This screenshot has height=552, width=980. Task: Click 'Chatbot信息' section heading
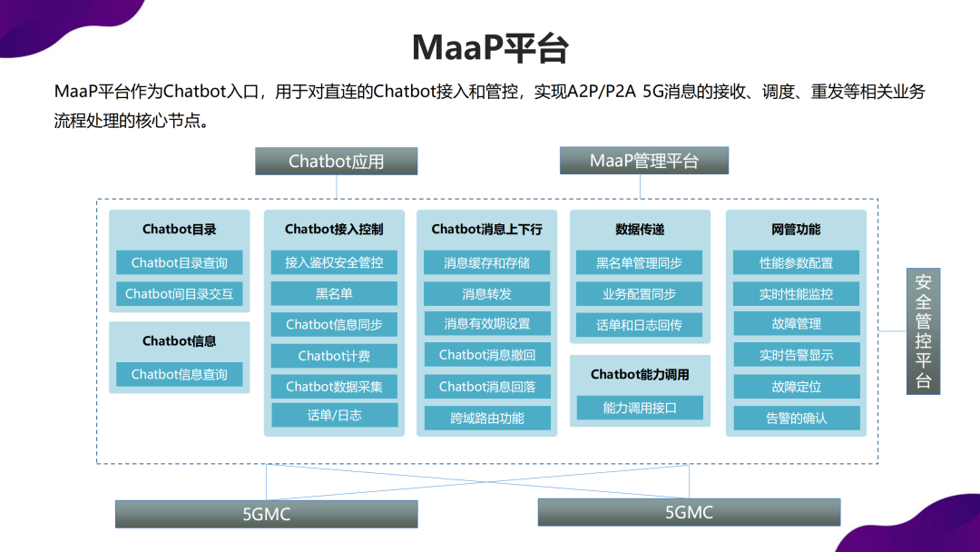pyautogui.click(x=180, y=341)
